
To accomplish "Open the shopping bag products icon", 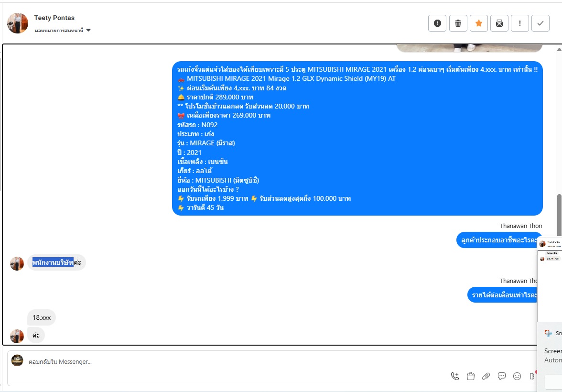I will [x=471, y=376].
